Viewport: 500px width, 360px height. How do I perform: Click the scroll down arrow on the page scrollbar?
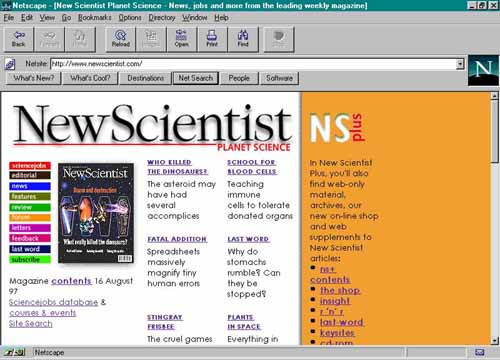tap(494, 341)
